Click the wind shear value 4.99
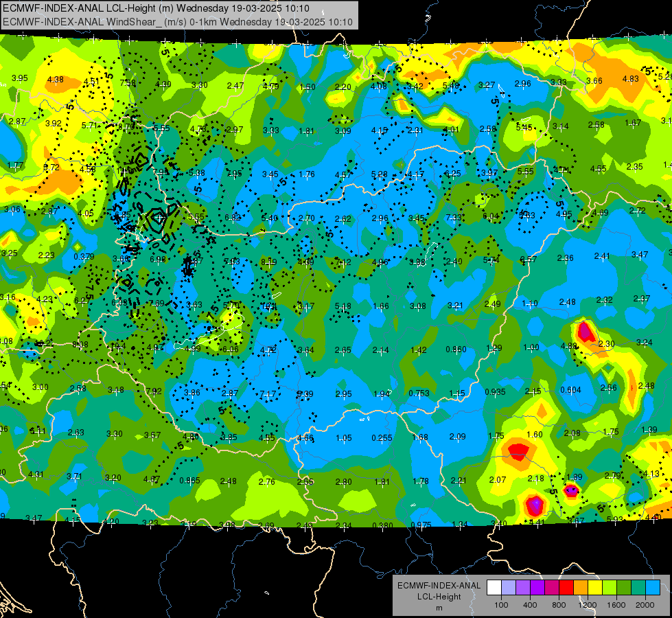Screen dimensions: 672x618 [x=192, y=348]
